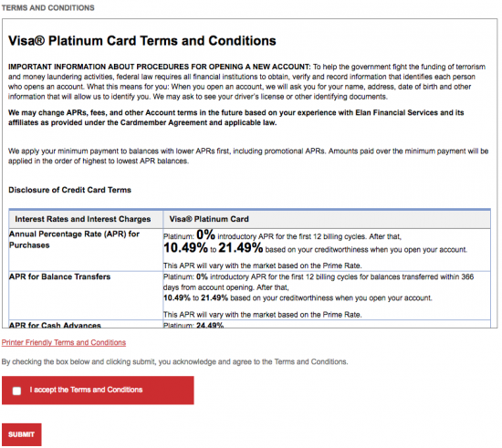Click the 'Disclosure of Credit Card Terms' heading
Image resolution: width=502 pixels, height=448 pixels.
(x=69, y=190)
